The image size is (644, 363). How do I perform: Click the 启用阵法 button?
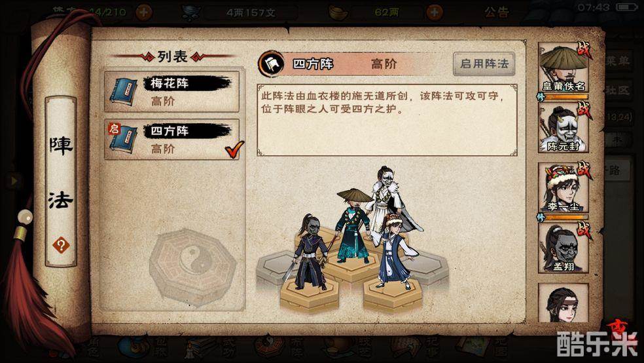484,64
